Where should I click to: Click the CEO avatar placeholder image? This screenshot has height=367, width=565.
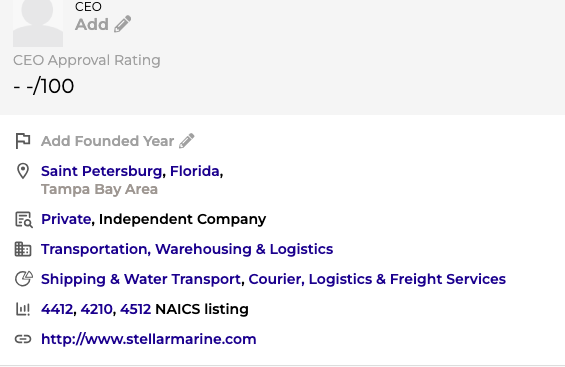pos(38,23)
